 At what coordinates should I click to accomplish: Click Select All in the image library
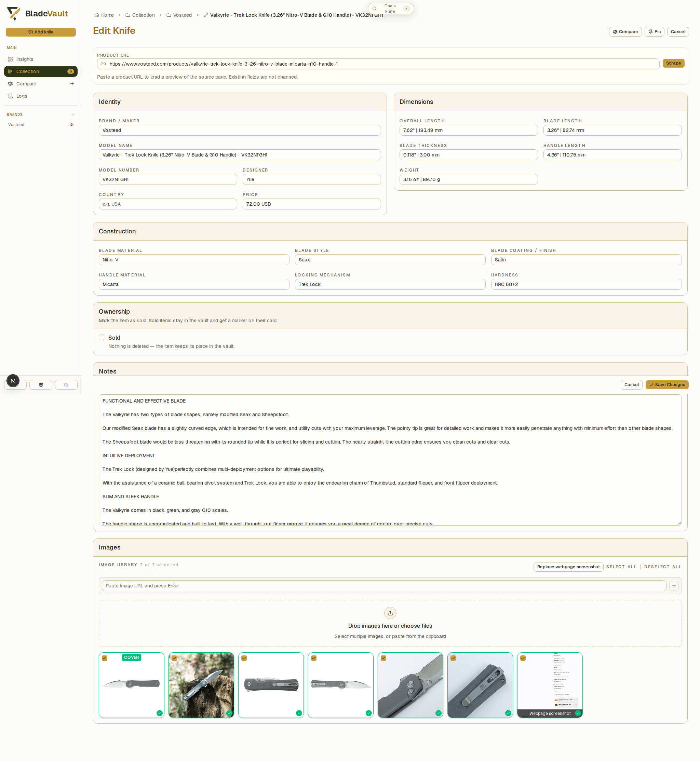[x=621, y=567]
